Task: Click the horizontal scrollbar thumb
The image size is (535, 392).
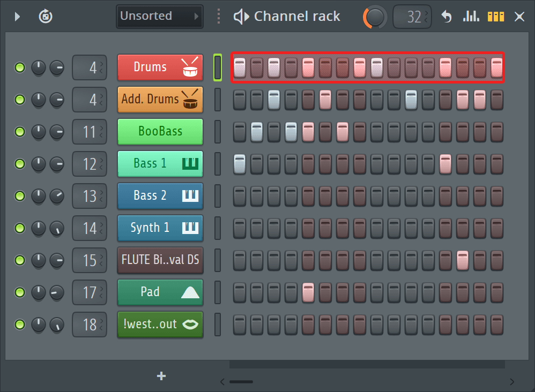Action: pyautogui.click(x=241, y=382)
